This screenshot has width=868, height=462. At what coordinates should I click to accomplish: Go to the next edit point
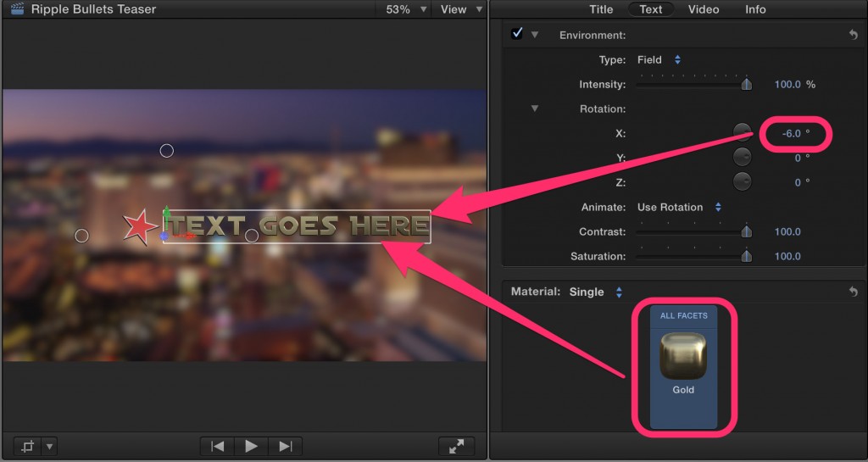point(285,446)
